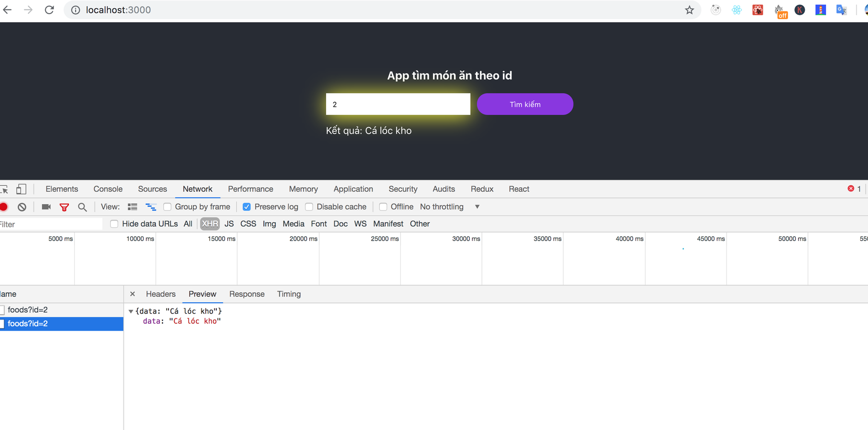Toggle device toolbar icon in DevTools

pos(21,189)
